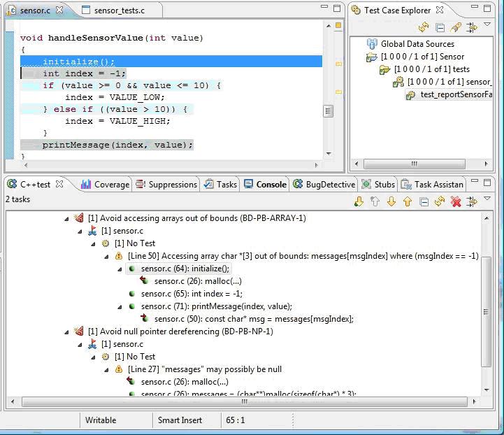The width and height of the screenshot is (504, 435).
Task: Collapse the sensor.c (64): initialize() node
Action: (120, 269)
